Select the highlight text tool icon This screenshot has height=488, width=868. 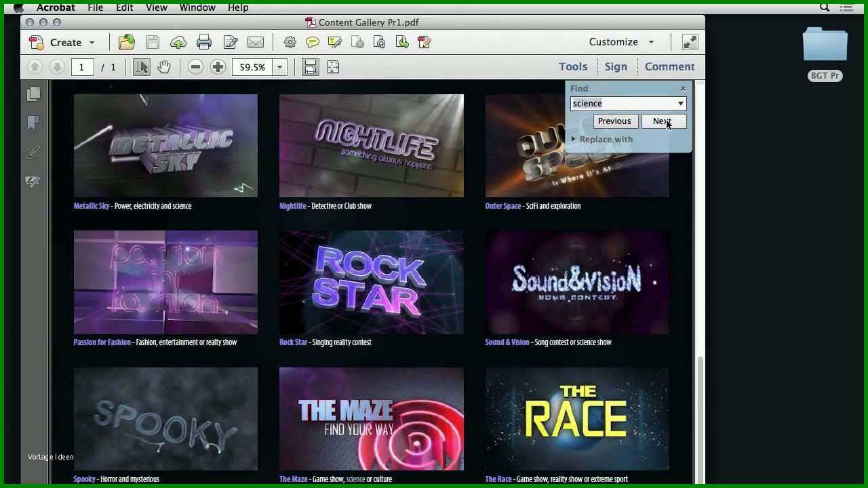[x=334, y=42]
